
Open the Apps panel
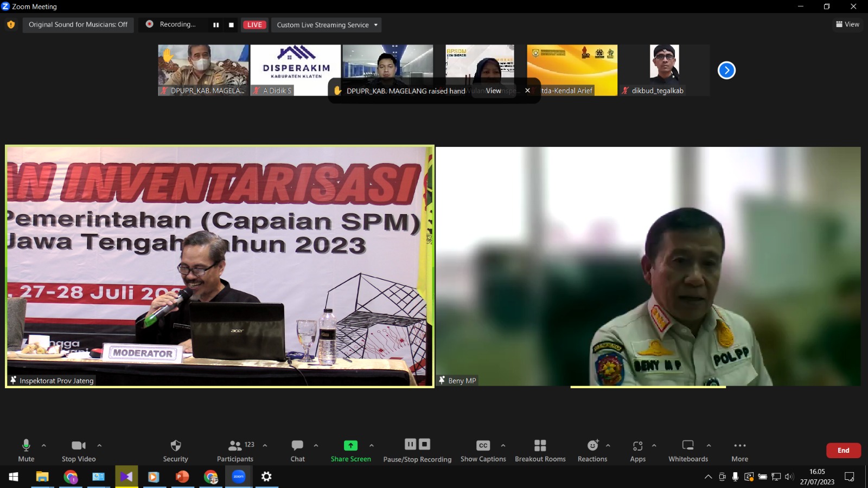tap(638, 451)
